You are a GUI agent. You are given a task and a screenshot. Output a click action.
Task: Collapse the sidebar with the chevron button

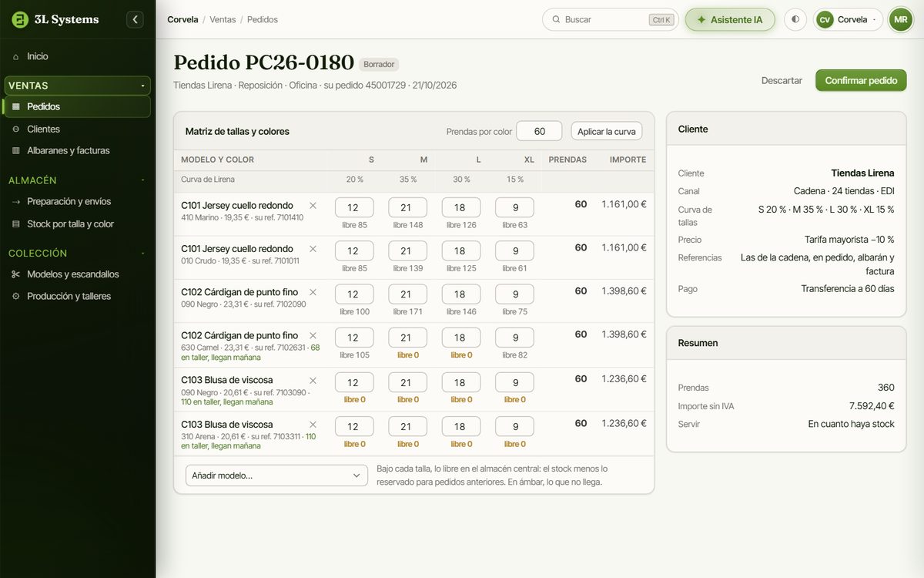(136, 19)
